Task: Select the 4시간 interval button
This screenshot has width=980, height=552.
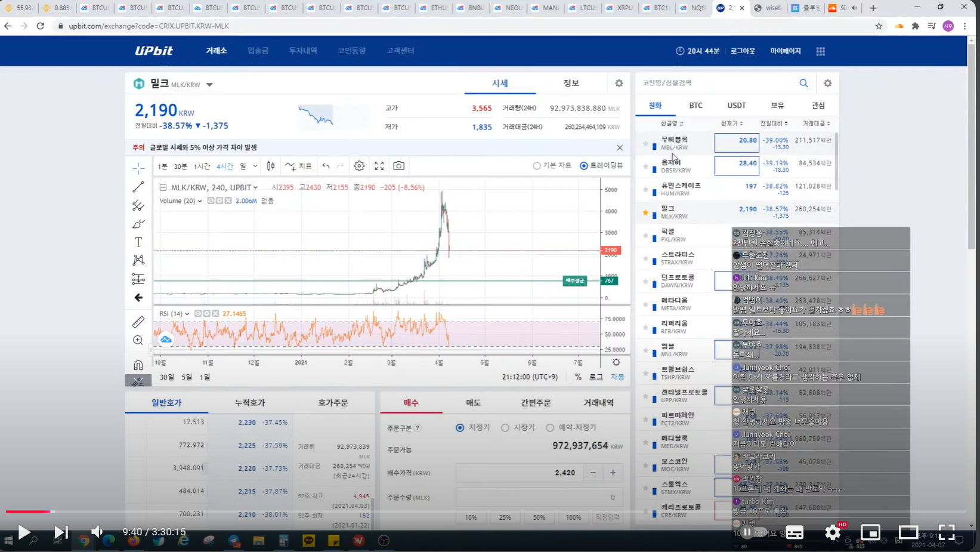Action: point(225,166)
